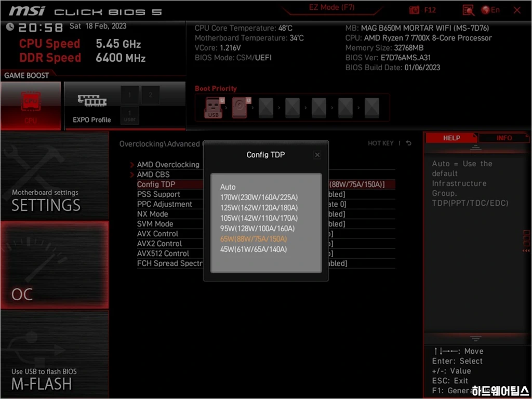The image size is (532, 399).
Task: Select the AVX512 Control setting
Action: [163, 254]
